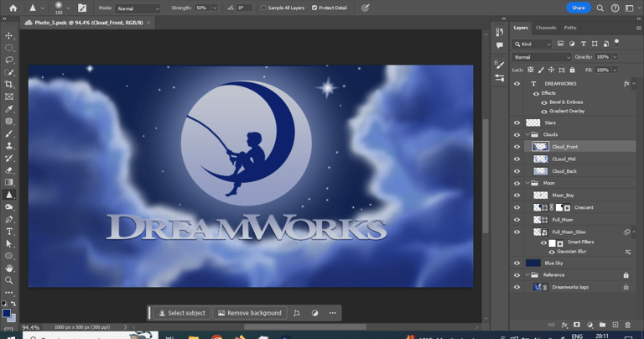Open the Kind filter dropdown
This screenshot has height=339, width=644.
point(532,44)
